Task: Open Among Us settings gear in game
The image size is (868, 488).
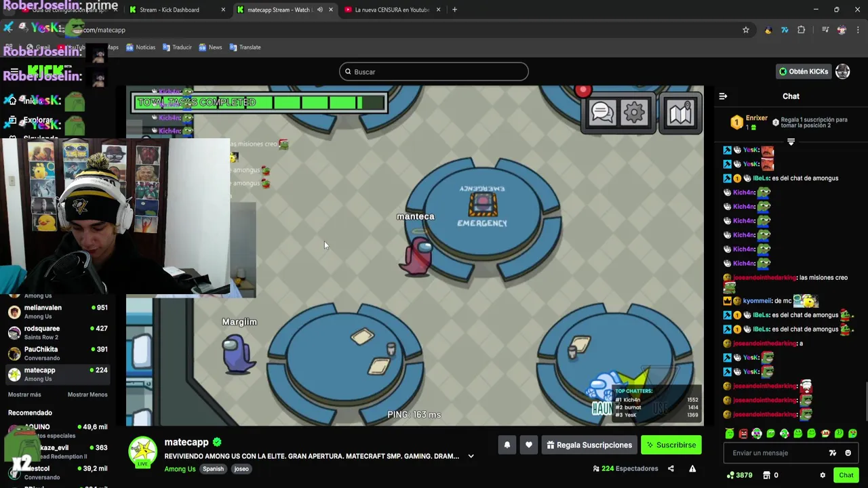Action: (635, 113)
